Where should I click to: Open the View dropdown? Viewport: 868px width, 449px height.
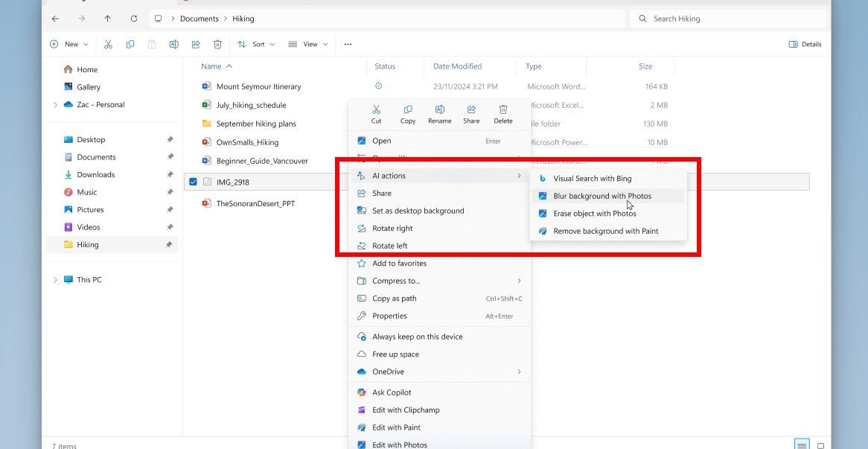304,45
